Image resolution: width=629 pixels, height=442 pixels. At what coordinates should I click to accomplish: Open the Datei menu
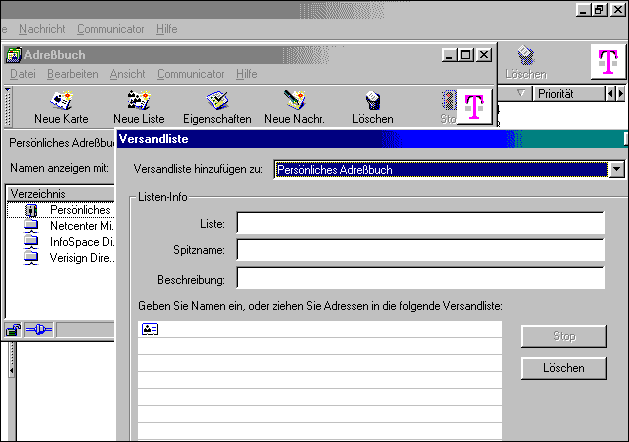pos(23,74)
